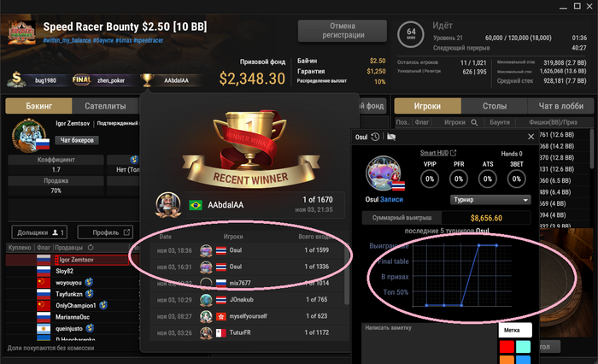Image resolution: width=598 pixels, height=364 pixels.
Task: Click the Написать заметку note field
Action: click(429, 343)
